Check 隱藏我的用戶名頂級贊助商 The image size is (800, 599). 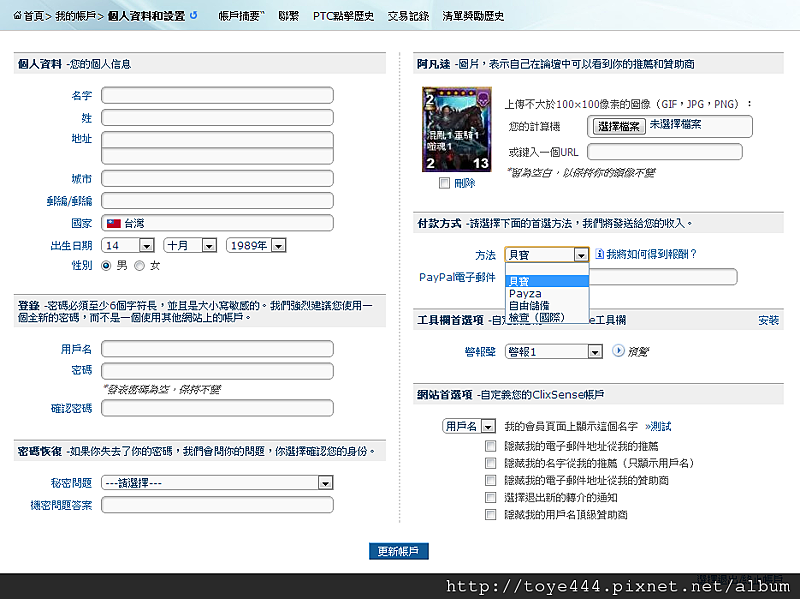pos(490,514)
